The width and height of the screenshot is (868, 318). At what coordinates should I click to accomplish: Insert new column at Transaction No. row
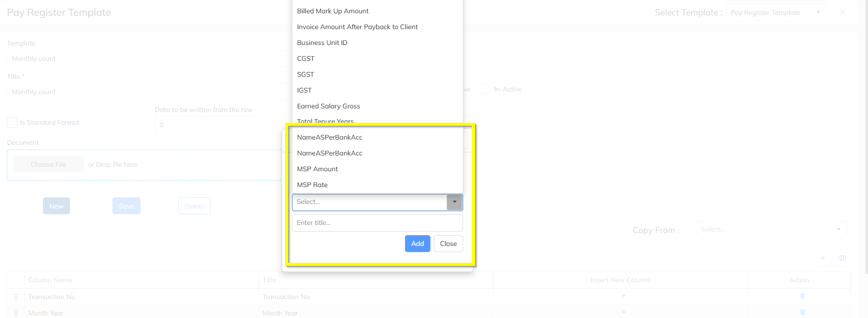[x=623, y=296]
